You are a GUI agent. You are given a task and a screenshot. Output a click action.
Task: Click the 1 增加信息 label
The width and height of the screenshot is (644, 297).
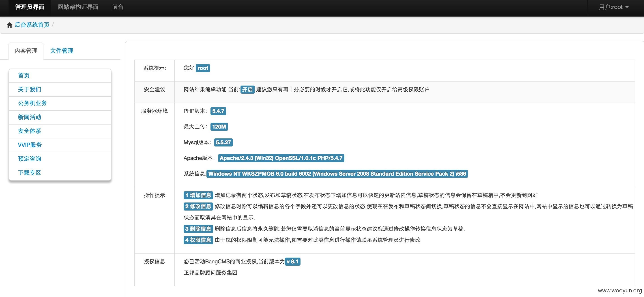(x=198, y=195)
